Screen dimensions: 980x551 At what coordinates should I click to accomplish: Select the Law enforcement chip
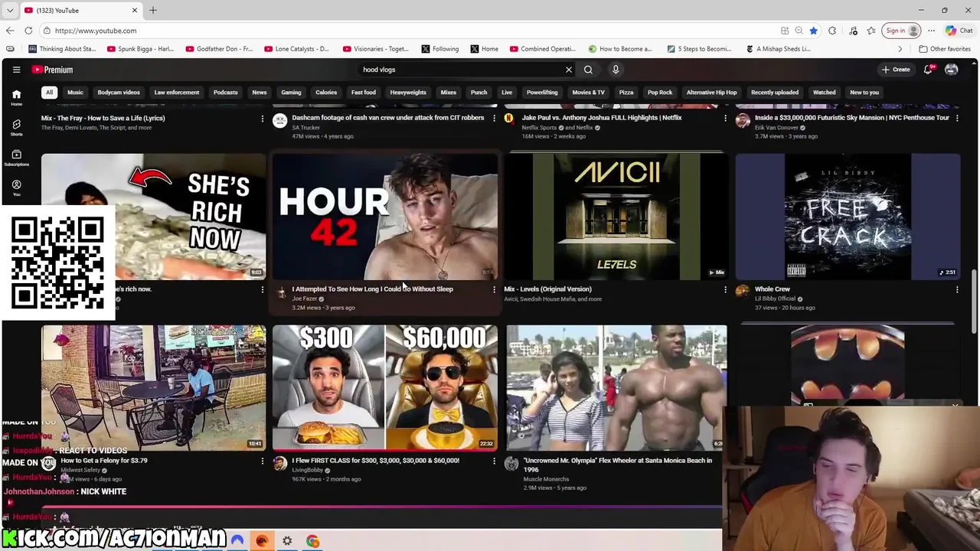(x=177, y=93)
